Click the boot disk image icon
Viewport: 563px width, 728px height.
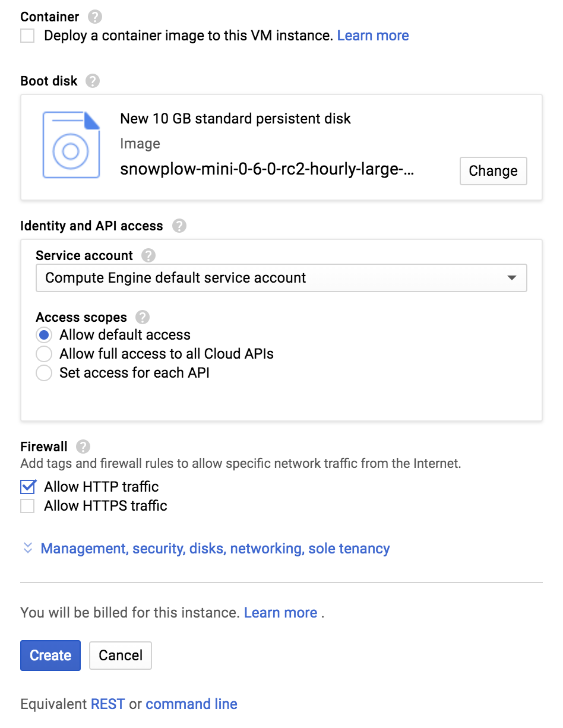tap(71, 145)
